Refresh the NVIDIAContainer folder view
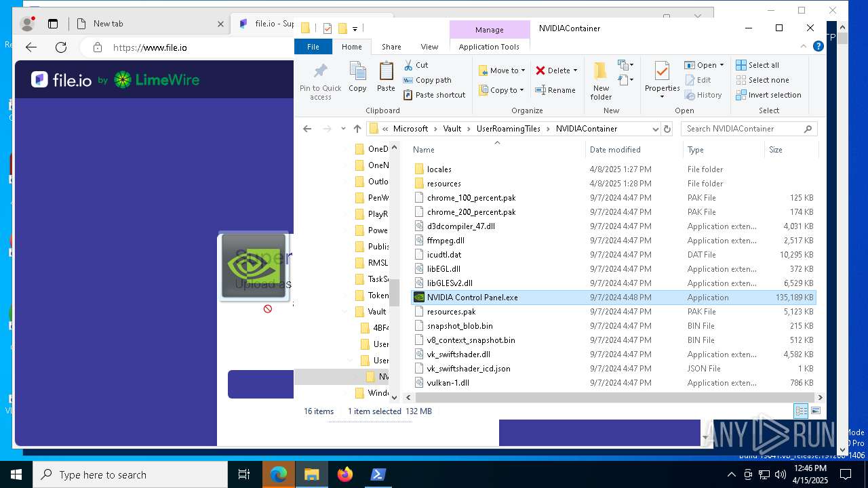 coord(667,129)
